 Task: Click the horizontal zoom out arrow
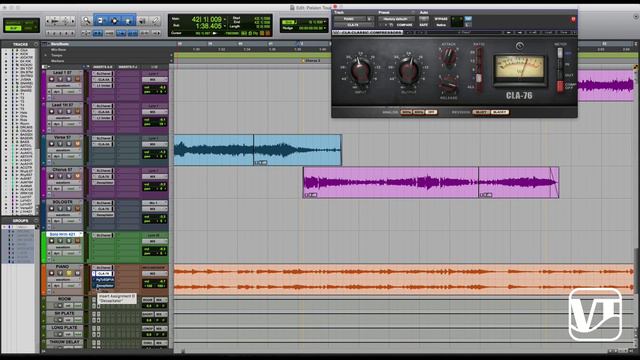click(47, 21)
